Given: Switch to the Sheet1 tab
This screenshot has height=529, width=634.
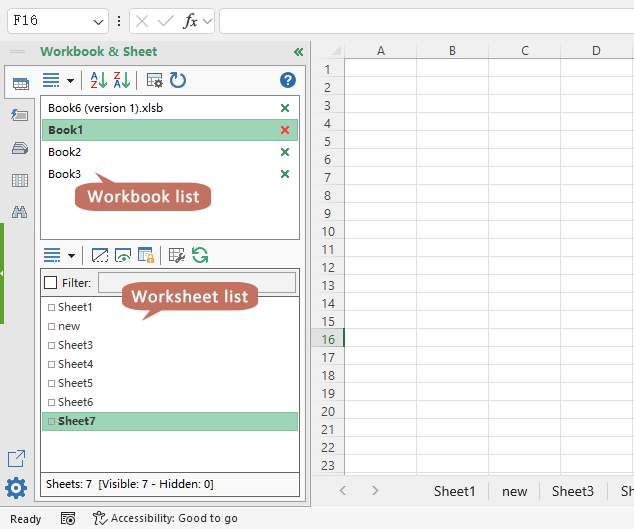Looking at the screenshot, I should (454, 491).
